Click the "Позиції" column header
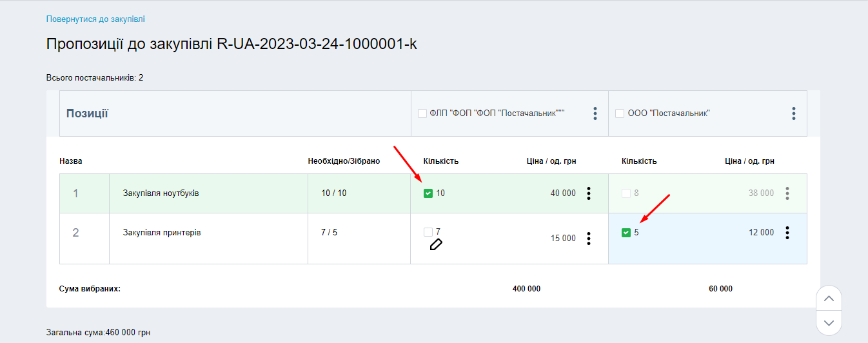868x343 pixels. 87,113
